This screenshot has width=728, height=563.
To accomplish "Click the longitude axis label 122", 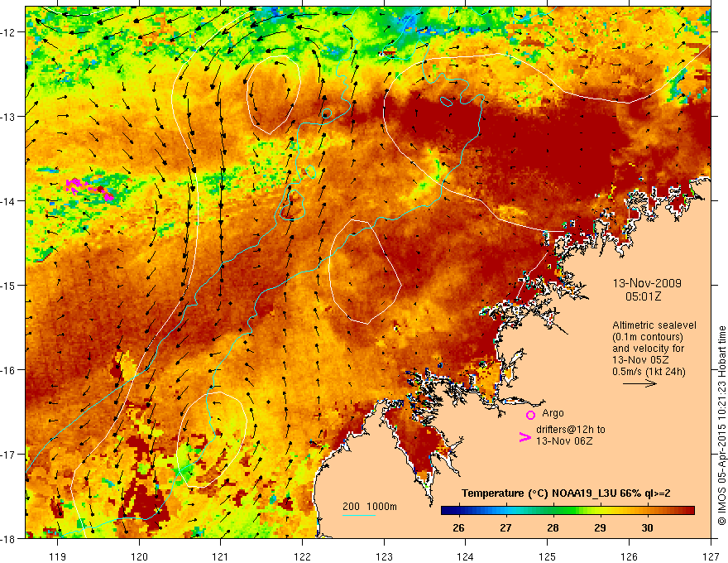I will (302, 556).
